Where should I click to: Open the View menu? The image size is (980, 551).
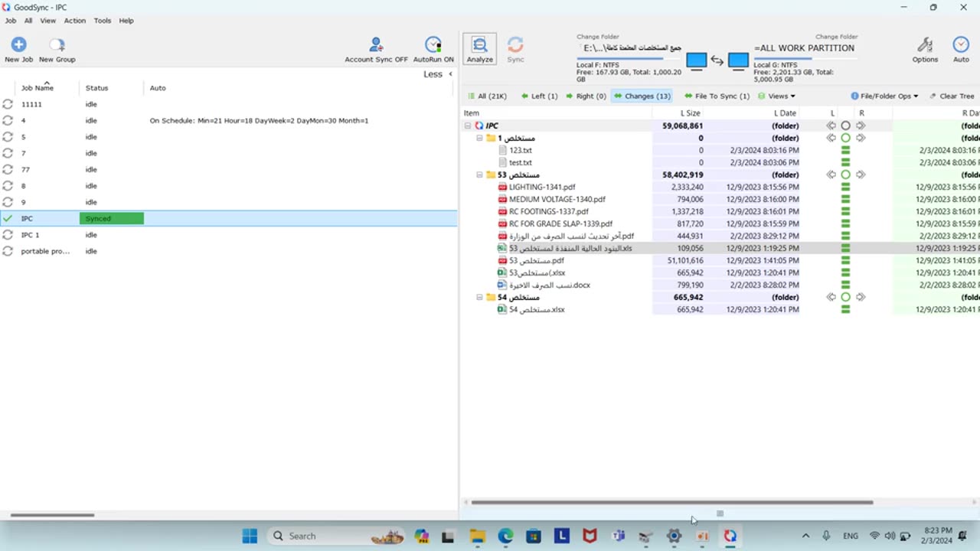pyautogui.click(x=47, y=21)
